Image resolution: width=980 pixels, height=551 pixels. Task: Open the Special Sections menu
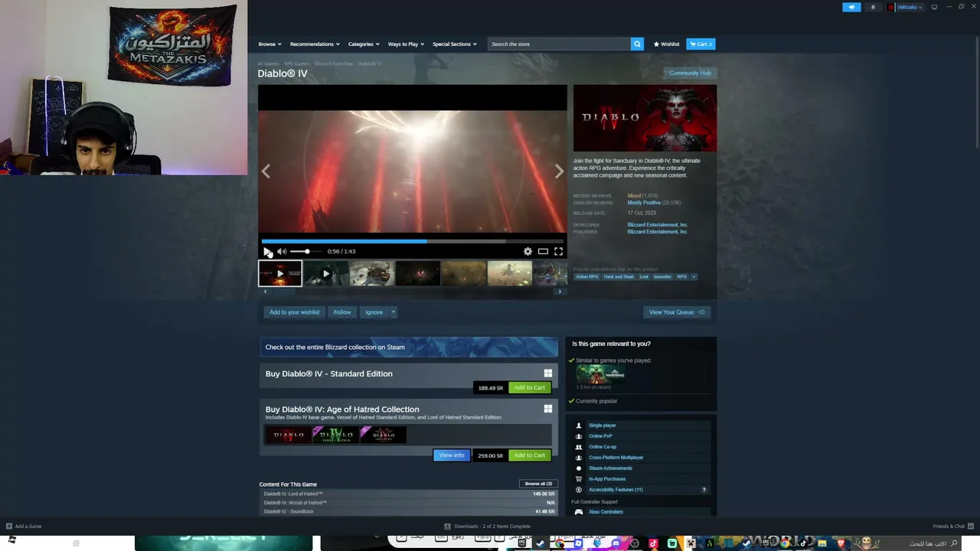pos(455,44)
